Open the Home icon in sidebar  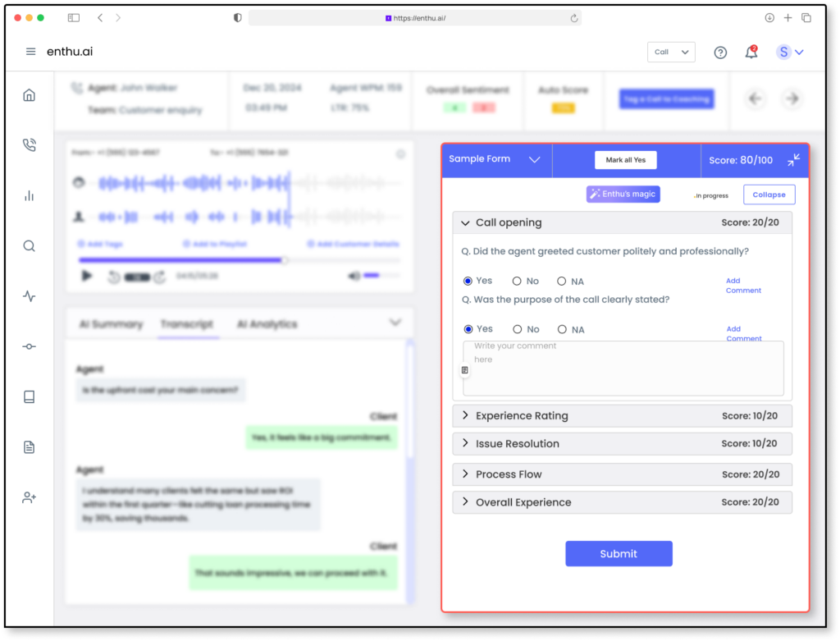(x=30, y=95)
